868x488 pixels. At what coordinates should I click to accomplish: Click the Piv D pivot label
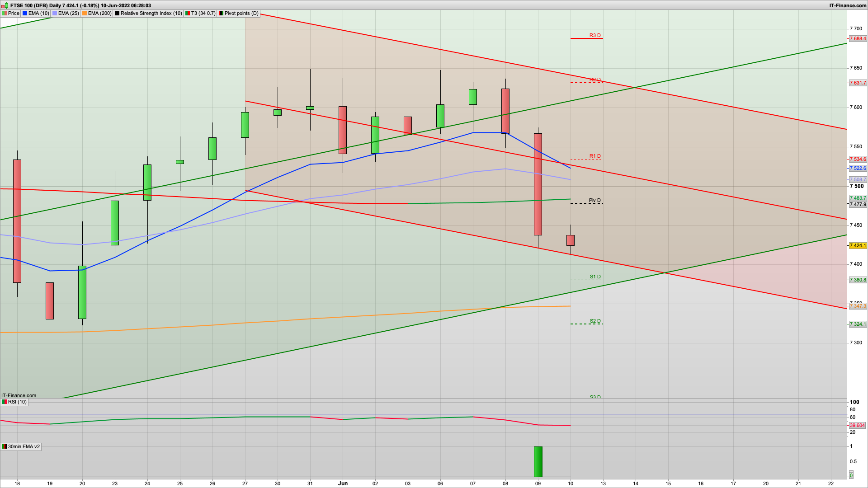595,200
